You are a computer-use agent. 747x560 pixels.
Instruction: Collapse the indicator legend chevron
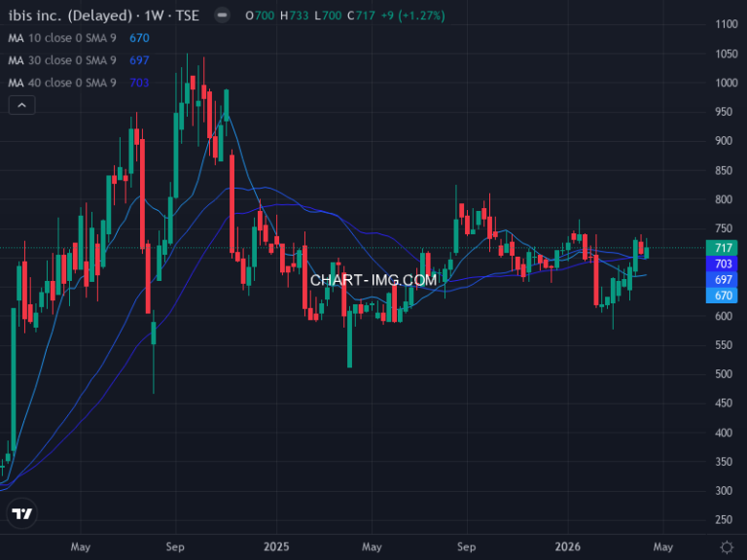(22, 105)
